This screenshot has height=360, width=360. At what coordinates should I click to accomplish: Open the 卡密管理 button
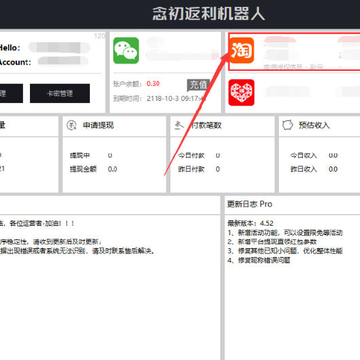pyautogui.click(x=60, y=93)
